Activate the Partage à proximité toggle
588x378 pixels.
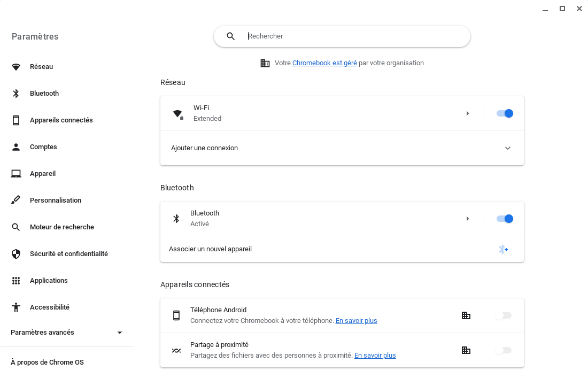503,350
